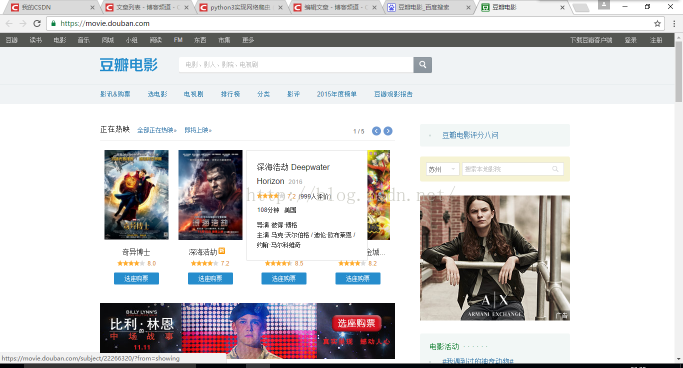Screen dimensions: 683x368
Task: Open 电影 in the top dark bar
Action: point(60,40)
